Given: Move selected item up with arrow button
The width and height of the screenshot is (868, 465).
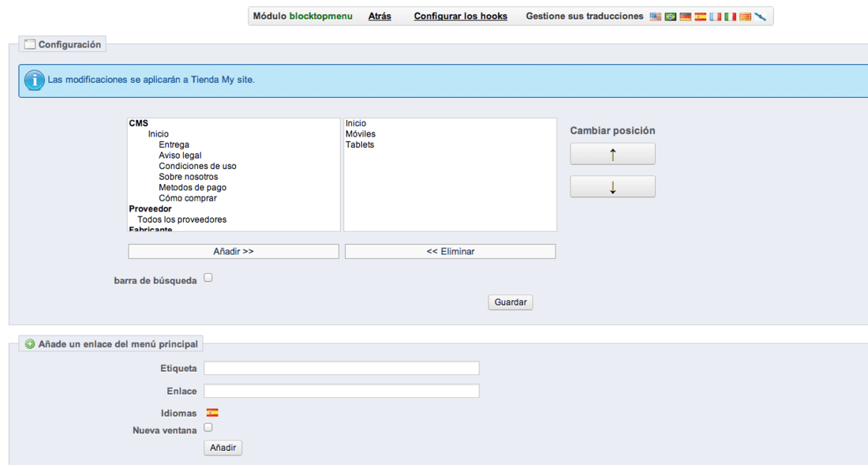Looking at the screenshot, I should pos(613,154).
